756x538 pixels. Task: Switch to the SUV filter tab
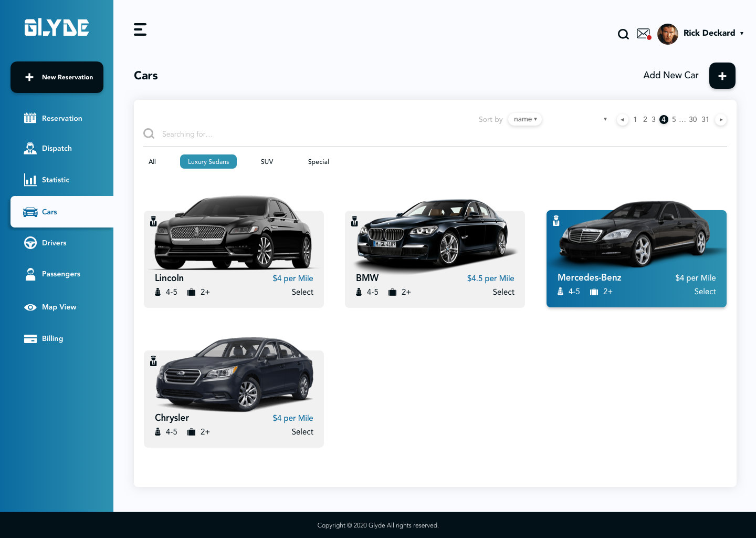pos(267,162)
